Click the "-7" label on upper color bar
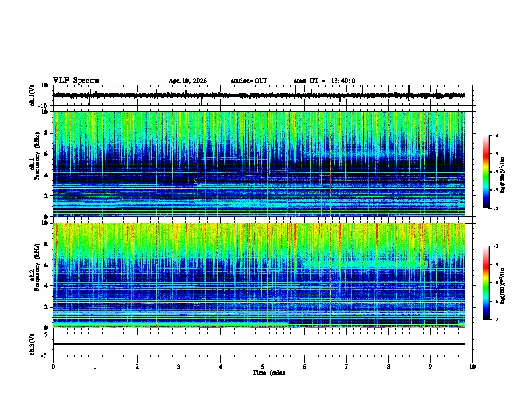This screenshot has width=532, height=411. (x=495, y=208)
